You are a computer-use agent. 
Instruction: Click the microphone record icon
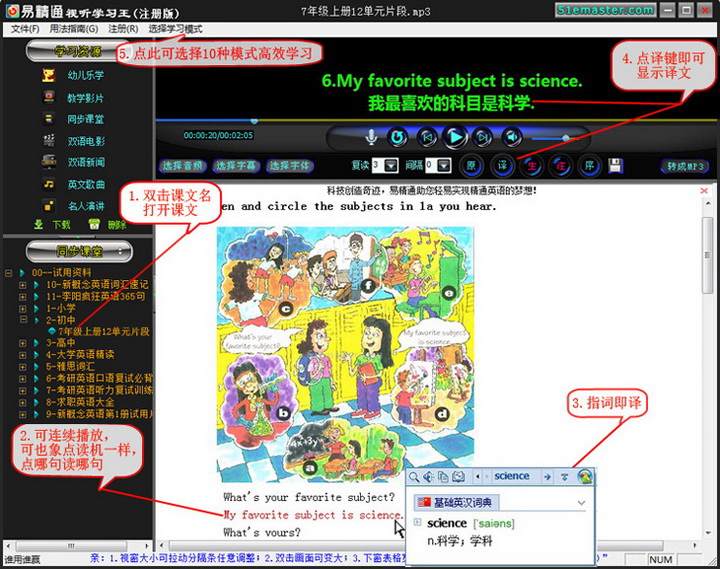pyautogui.click(x=371, y=137)
